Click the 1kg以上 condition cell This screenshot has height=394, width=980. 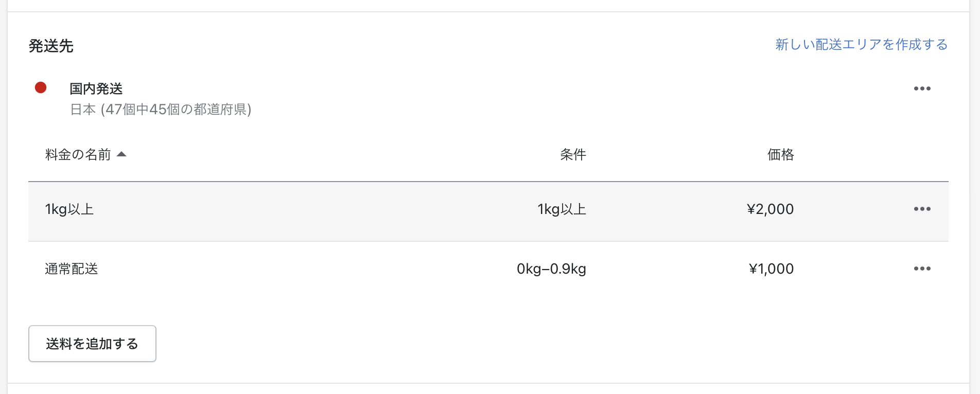pos(562,209)
